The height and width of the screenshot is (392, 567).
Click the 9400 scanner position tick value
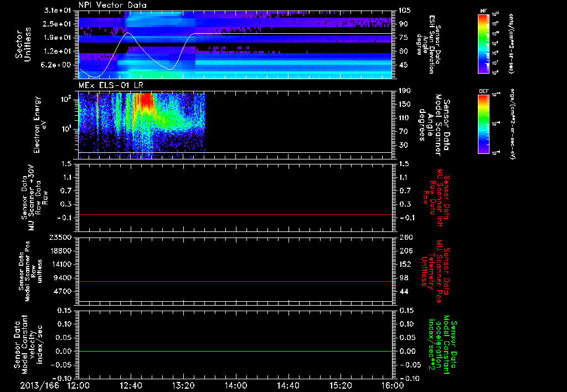pos(62,278)
